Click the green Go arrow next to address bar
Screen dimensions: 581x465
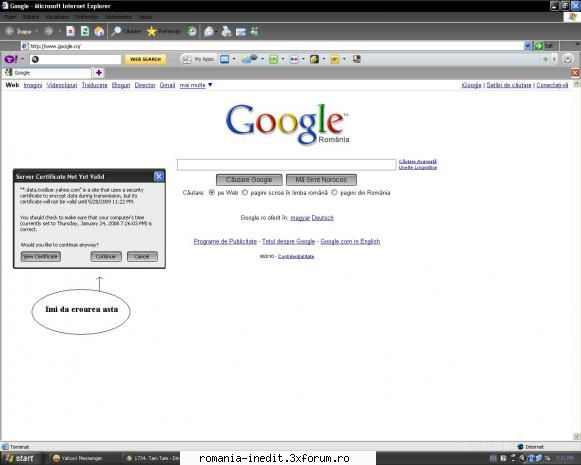(x=539, y=46)
